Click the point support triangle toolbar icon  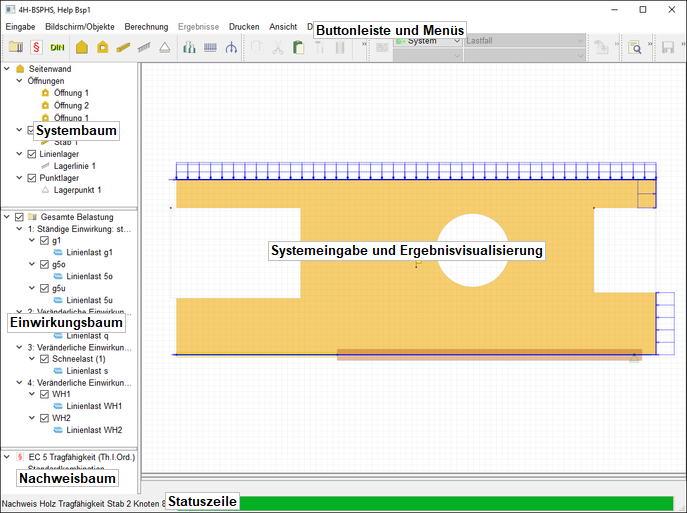coord(165,47)
